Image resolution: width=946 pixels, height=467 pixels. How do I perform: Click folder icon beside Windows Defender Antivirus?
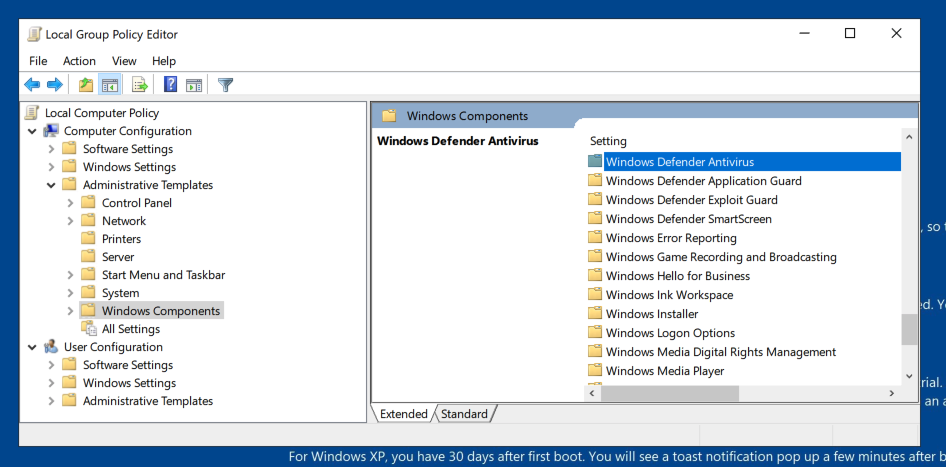[595, 161]
